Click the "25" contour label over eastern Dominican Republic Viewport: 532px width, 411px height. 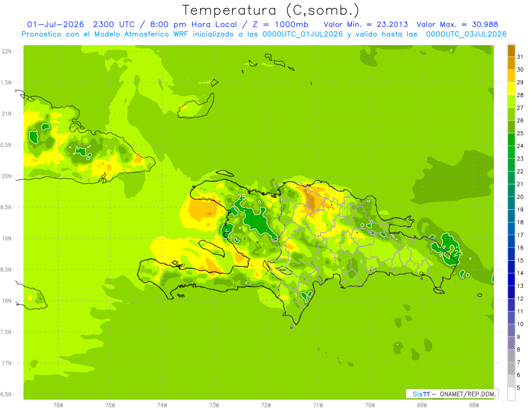coord(458,253)
